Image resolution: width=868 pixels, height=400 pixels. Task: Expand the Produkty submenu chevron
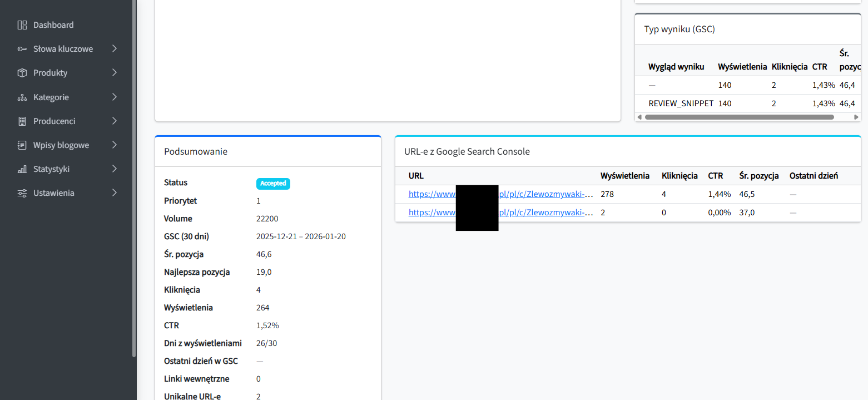(115, 73)
